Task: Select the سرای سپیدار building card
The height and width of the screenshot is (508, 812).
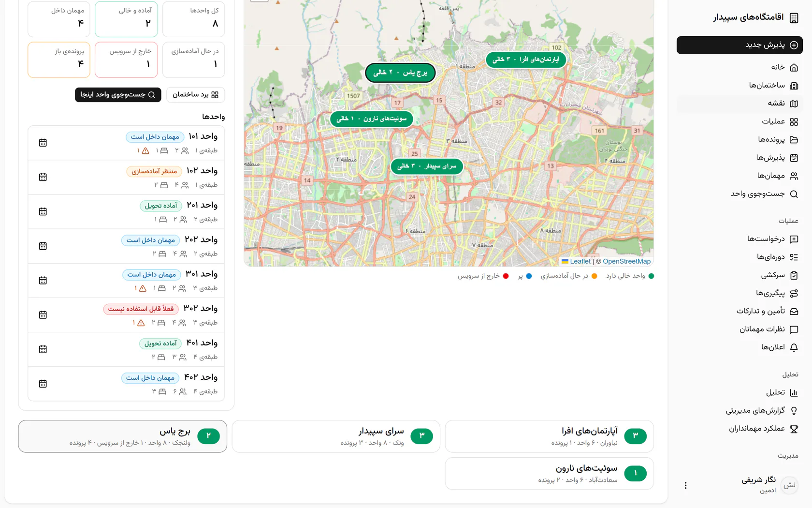Action: pyautogui.click(x=336, y=436)
